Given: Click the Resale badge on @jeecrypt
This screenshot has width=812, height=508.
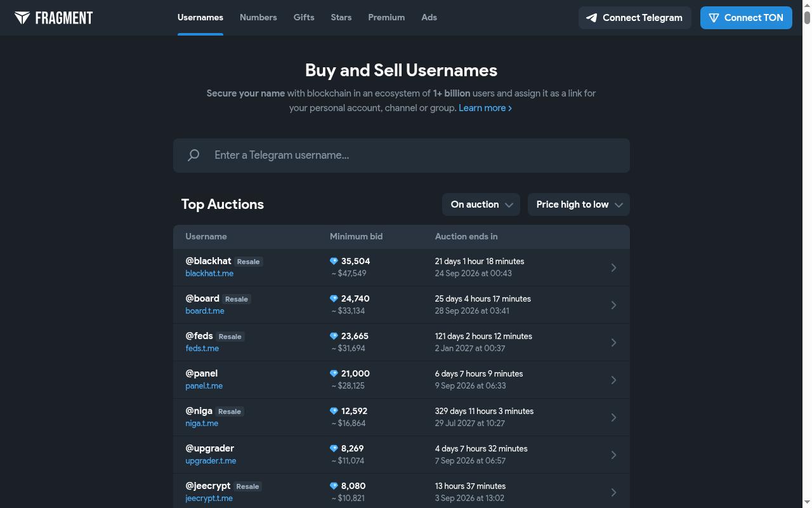Looking at the screenshot, I should [248, 486].
